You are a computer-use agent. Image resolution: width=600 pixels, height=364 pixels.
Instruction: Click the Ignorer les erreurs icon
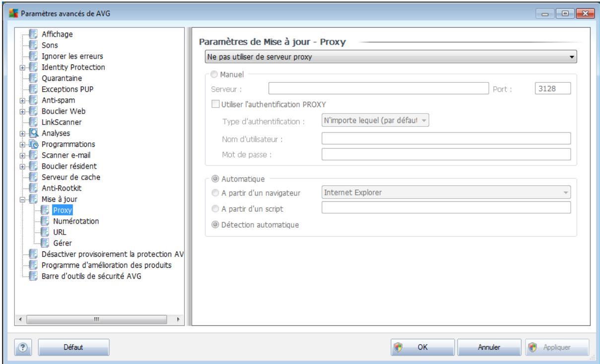[x=34, y=57]
